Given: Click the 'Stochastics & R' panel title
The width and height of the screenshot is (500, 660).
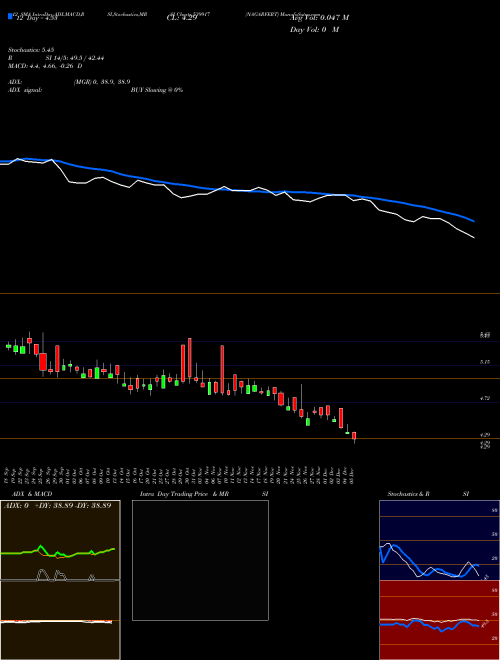Looking at the screenshot, I should coord(409,494).
